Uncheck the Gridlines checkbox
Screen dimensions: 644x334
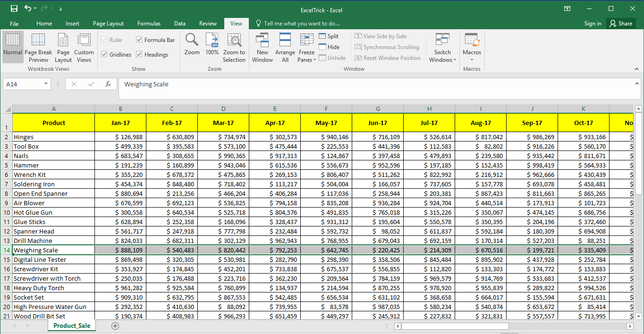[104, 55]
